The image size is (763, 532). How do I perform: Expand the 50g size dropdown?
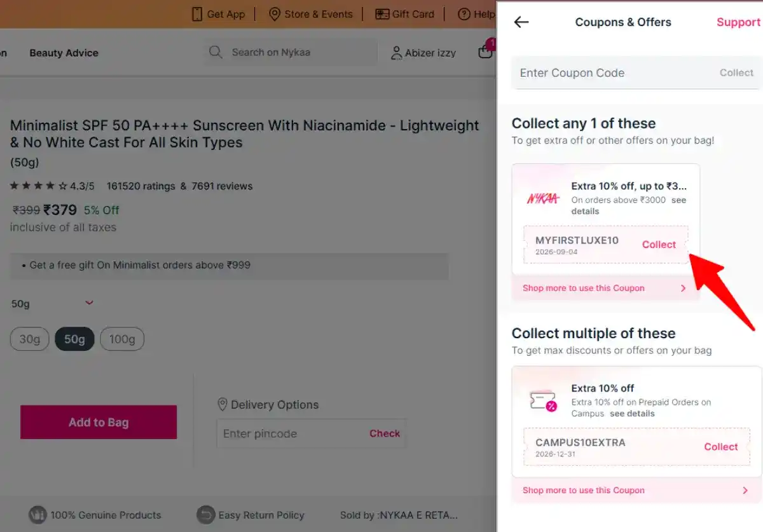click(x=52, y=304)
